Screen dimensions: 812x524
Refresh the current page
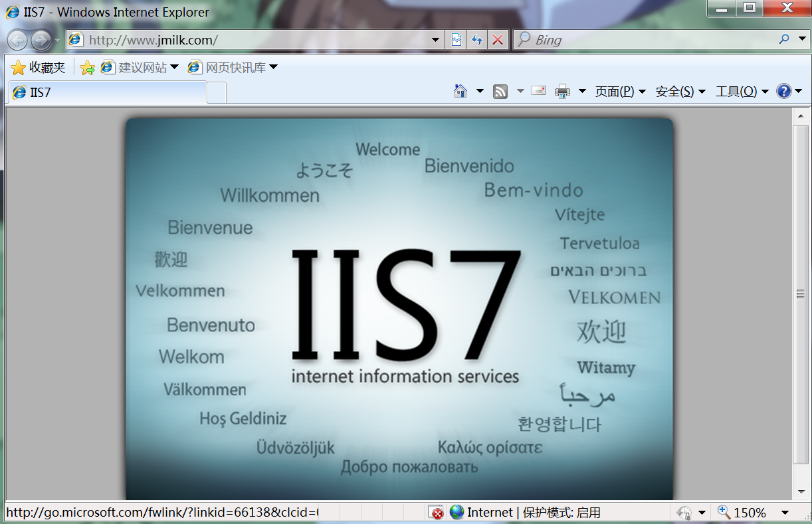(x=476, y=40)
